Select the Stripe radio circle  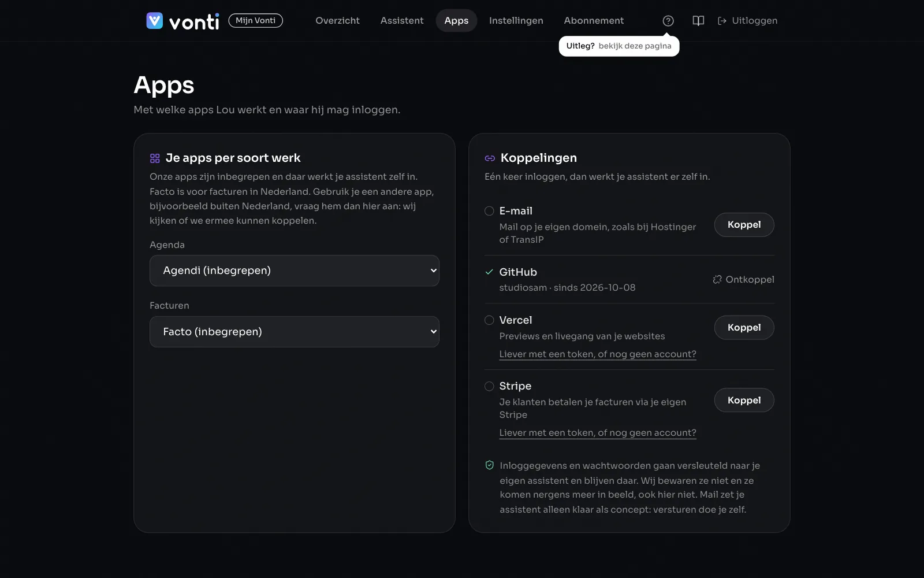click(489, 386)
